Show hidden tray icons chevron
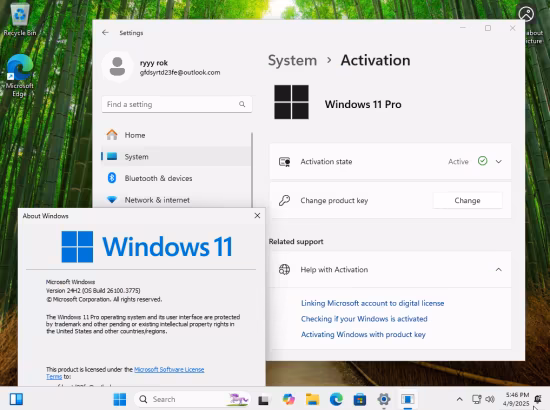 coord(460,399)
